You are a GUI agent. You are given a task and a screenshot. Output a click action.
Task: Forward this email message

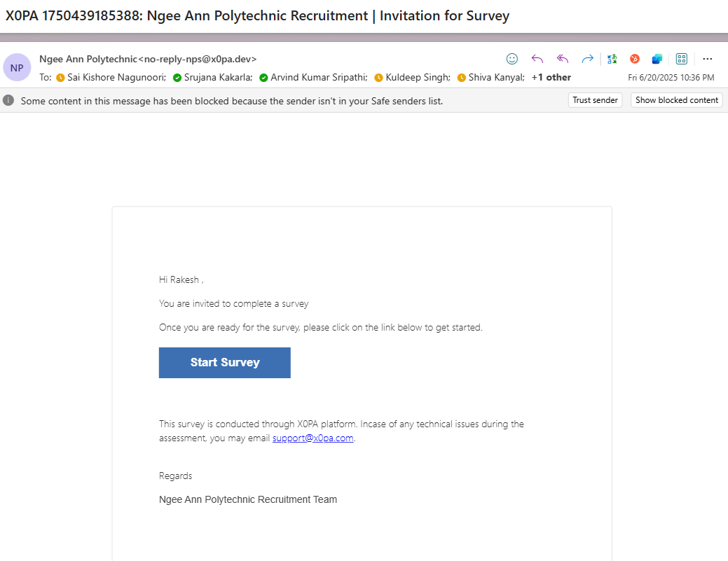click(x=587, y=59)
